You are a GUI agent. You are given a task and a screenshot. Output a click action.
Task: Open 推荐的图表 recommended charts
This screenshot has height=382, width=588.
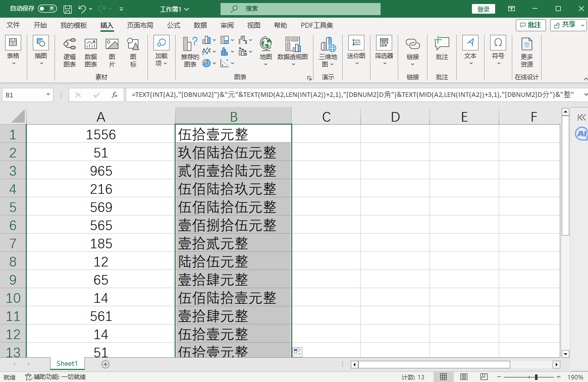pos(190,51)
